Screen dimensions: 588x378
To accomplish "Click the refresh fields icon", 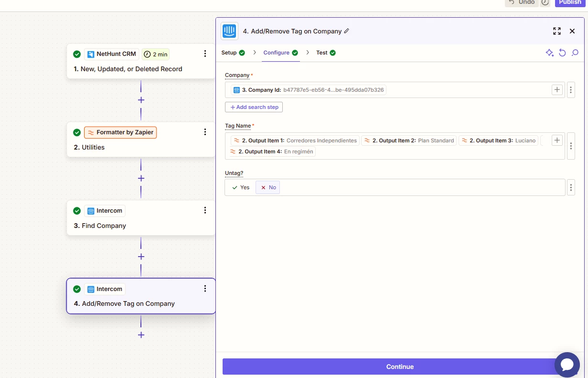I will click(x=562, y=53).
